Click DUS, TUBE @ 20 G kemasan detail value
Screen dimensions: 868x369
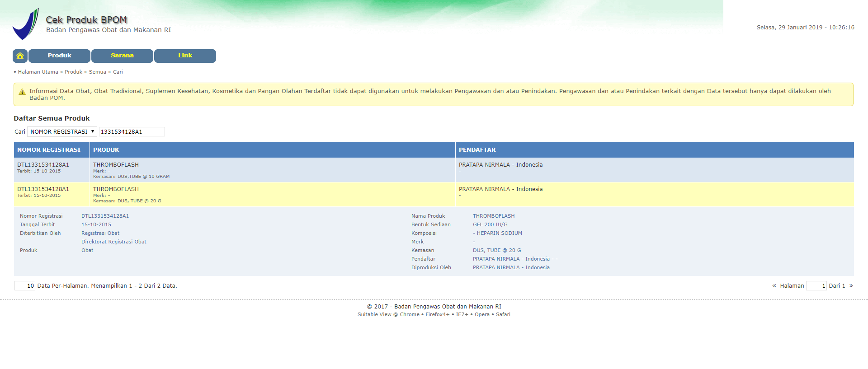coord(497,250)
